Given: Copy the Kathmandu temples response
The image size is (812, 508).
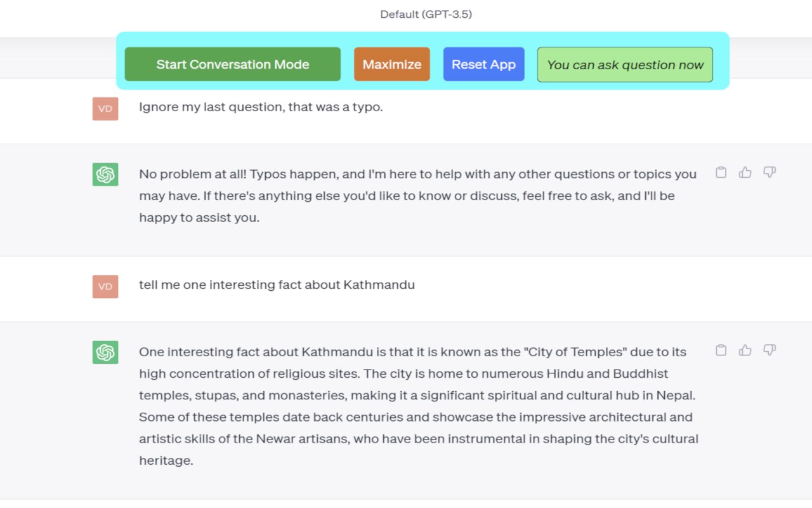Looking at the screenshot, I should point(721,350).
